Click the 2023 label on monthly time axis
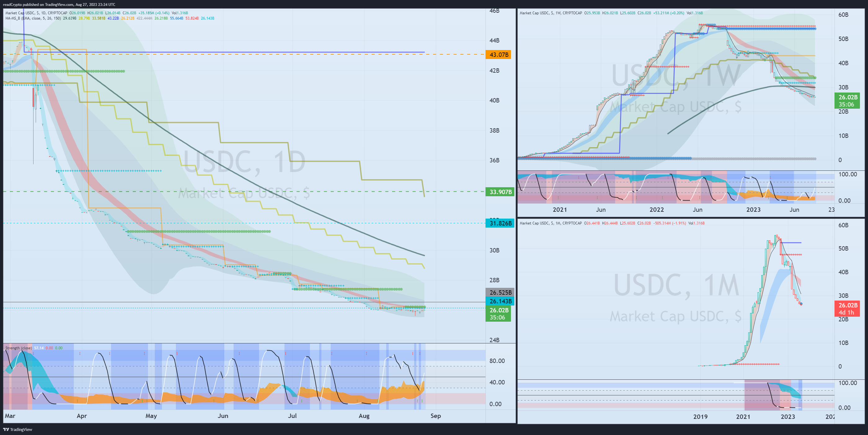 pyautogui.click(x=788, y=417)
